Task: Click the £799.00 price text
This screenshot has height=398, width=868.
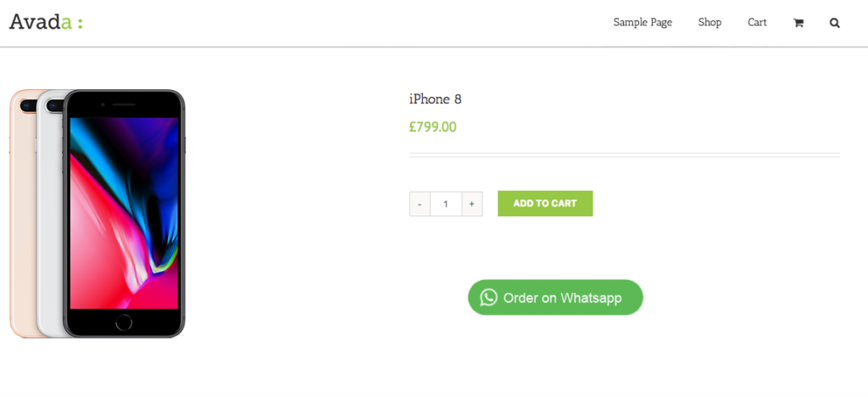Action: 432,127
